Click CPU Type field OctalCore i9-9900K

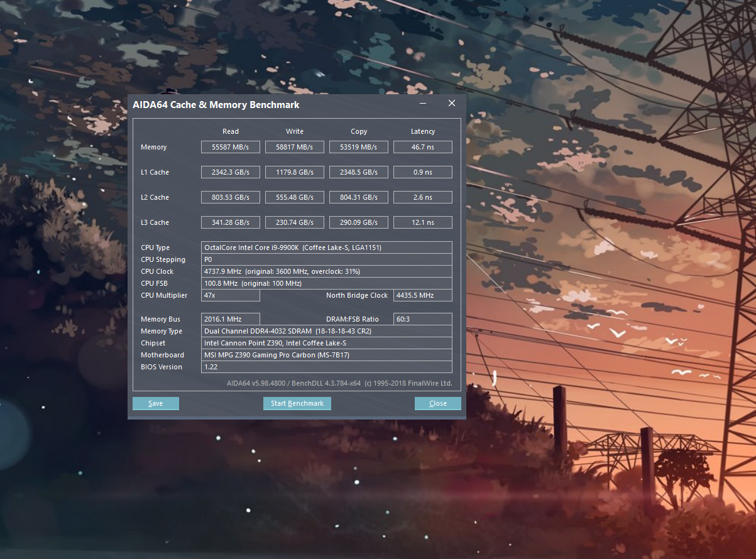(327, 247)
